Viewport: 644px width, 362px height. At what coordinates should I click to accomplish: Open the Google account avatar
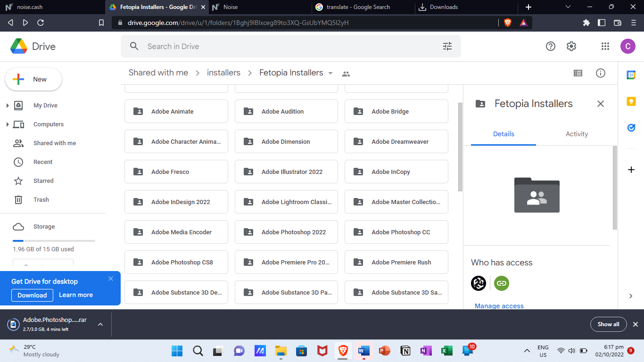point(628,46)
